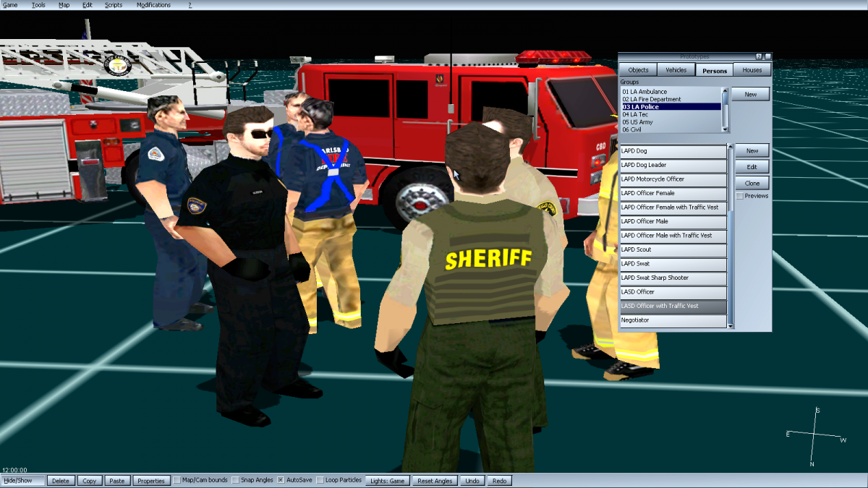Select LASD Officer with Traffic Vest
This screenshot has width=868, height=488.
pyautogui.click(x=673, y=307)
